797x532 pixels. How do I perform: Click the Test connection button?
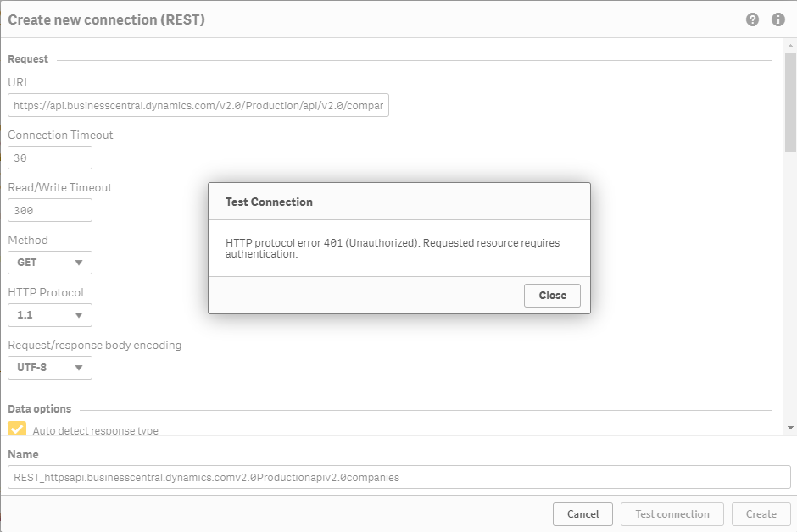672,513
